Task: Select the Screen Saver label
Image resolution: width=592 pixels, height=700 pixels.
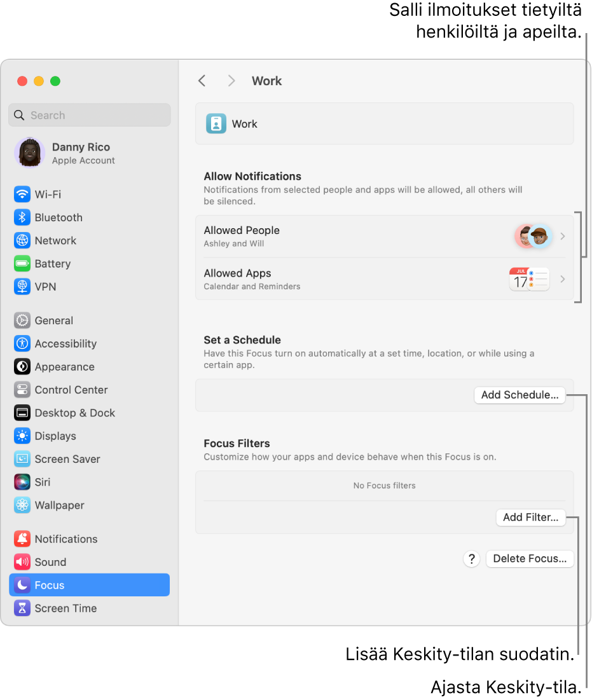Action: [67, 459]
